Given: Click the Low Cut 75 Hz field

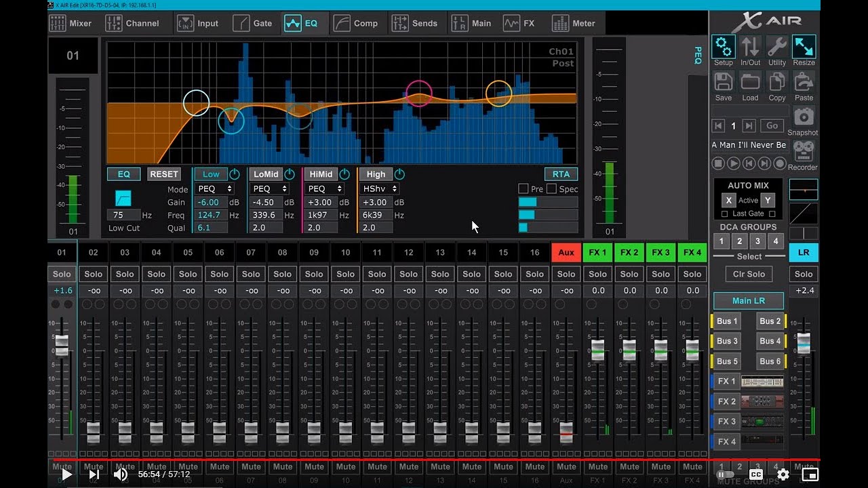Looking at the screenshot, I should tap(123, 215).
